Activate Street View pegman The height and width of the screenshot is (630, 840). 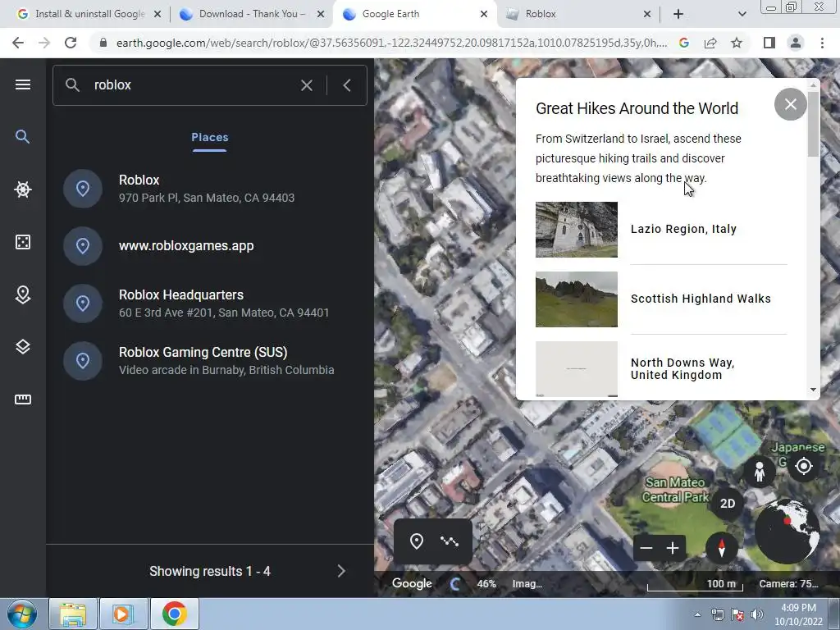[x=759, y=472]
